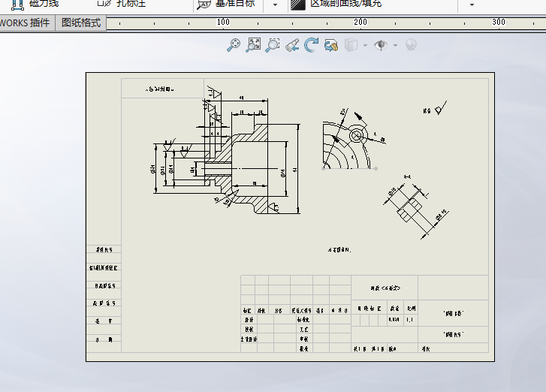
Task: Open the SOLIDWORKS 插件 tab
Action: click(26, 23)
